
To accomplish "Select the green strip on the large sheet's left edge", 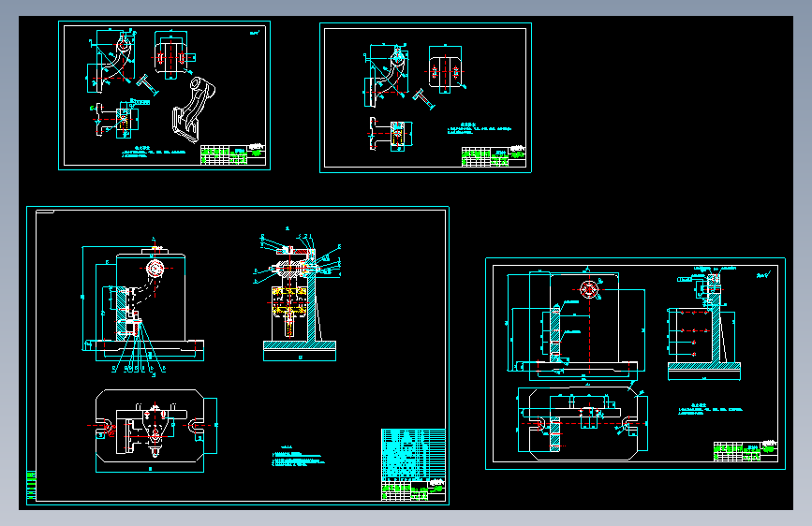I will pos(31,486).
